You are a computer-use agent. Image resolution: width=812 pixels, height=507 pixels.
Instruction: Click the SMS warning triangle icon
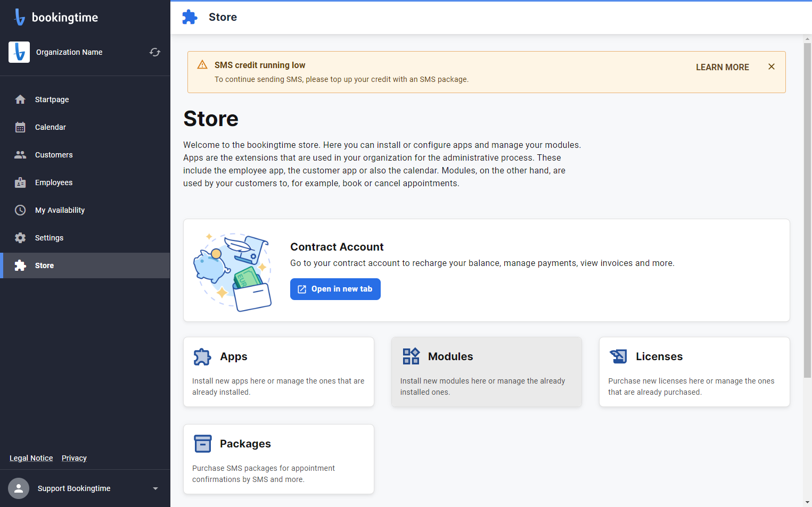[202, 65]
